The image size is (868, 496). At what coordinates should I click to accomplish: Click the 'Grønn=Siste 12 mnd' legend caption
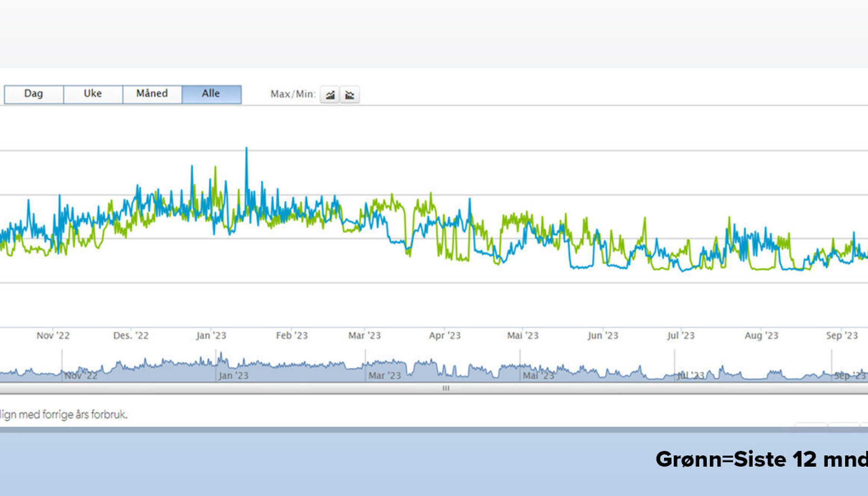(x=761, y=459)
